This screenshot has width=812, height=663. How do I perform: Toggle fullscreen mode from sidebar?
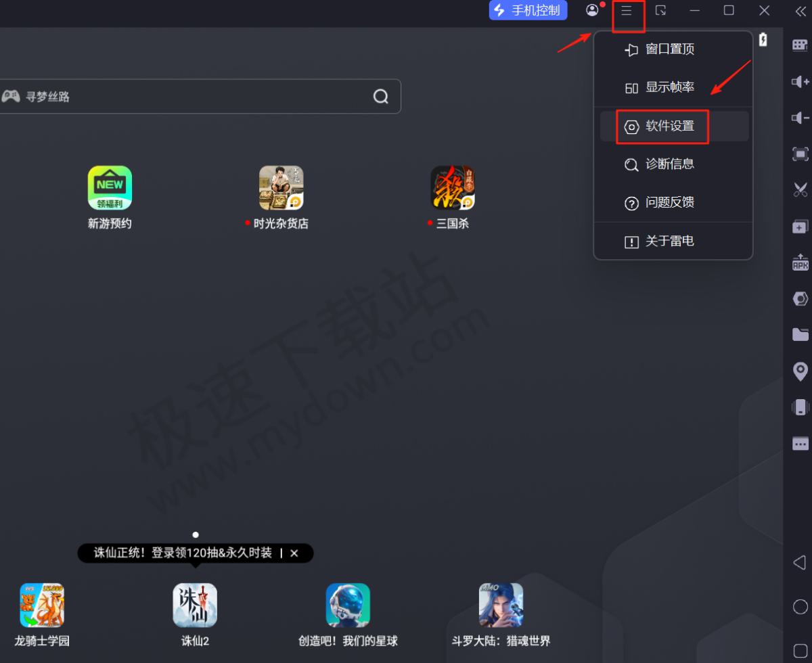(x=800, y=154)
